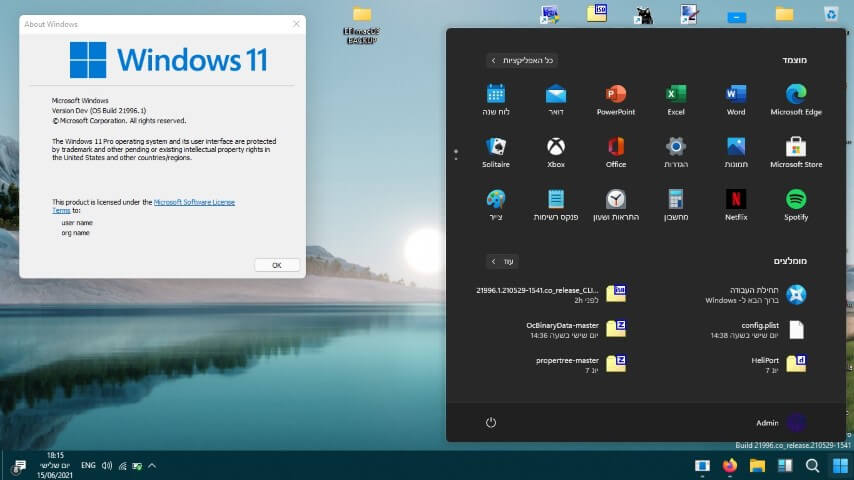Viewport: 854px width, 480px height.
Task: Open Alarms and Clock app
Action: pos(615,205)
